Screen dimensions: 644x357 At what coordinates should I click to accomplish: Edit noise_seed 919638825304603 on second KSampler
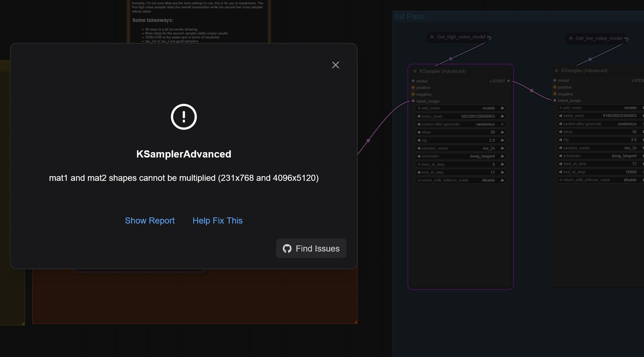(x=600, y=116)
